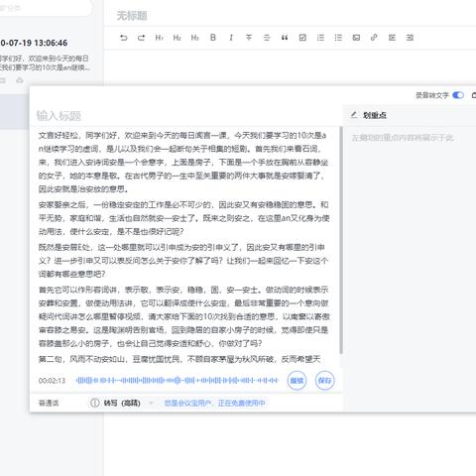Insert a horizontal divider line
The image size is (476, 476).
click(267, 38)
